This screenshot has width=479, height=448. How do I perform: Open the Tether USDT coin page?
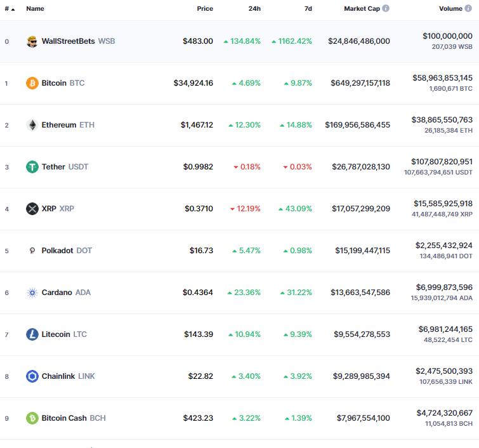(65, 166)
